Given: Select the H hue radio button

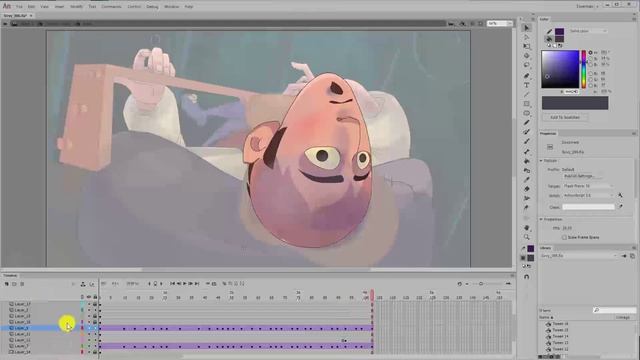Looking at the screenshot, I should tap(590, 53).
